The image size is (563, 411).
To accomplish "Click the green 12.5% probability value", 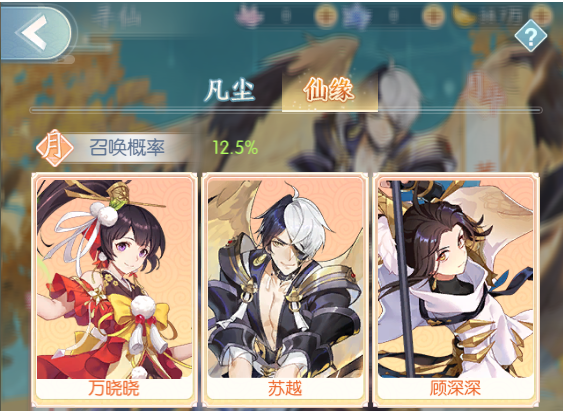I will 235,148.
